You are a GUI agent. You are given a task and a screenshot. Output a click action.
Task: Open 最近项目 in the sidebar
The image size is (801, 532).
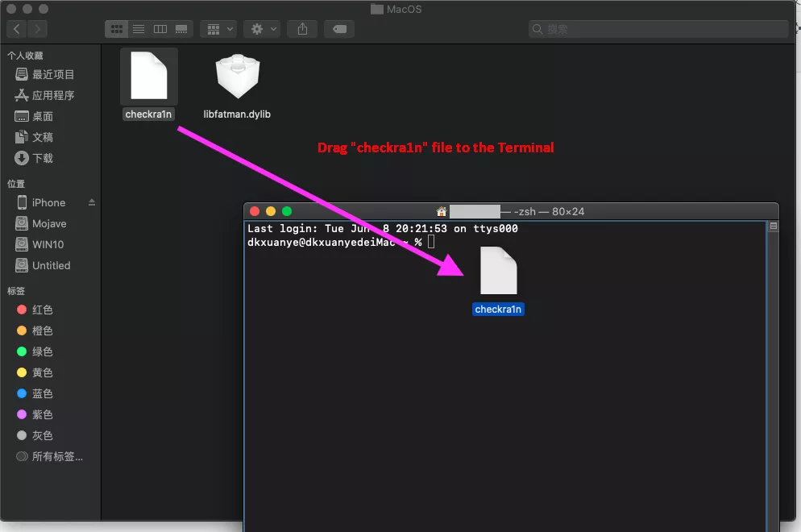53,74
